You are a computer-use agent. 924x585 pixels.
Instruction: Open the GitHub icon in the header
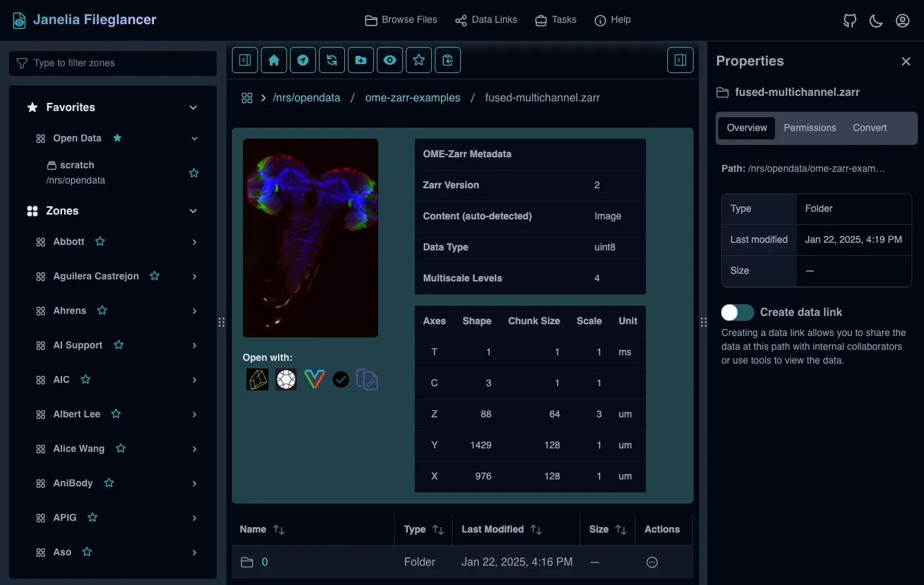(849, 21)
